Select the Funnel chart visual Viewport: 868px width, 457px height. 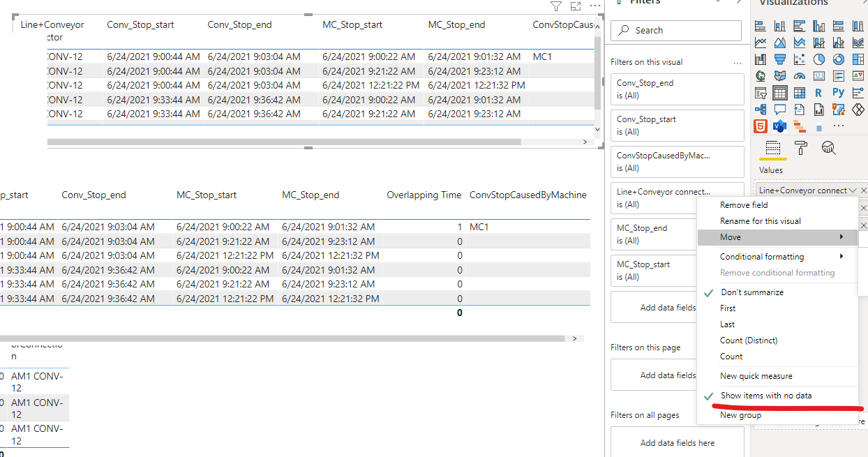[x=780, y=59]
